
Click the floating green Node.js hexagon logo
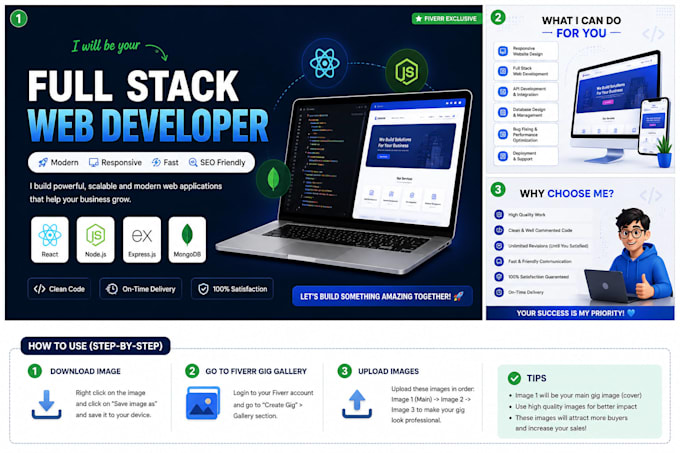click(x=406, y=71)
